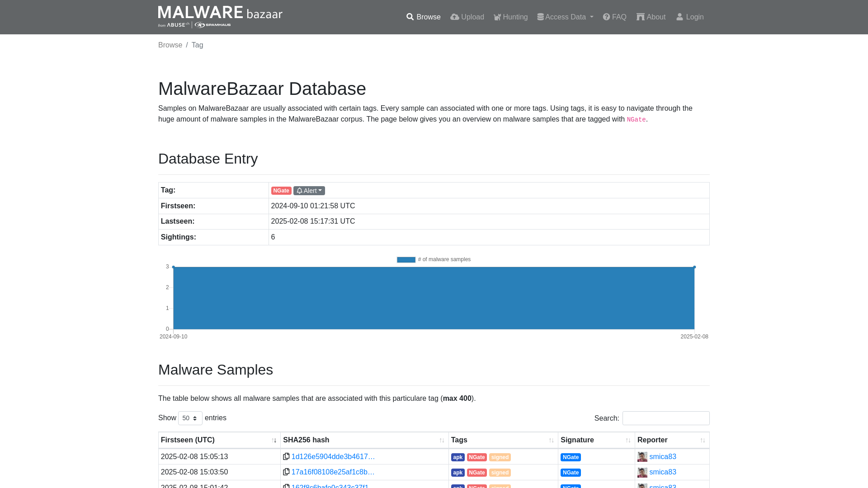Open reporter smica83 link, 15:05:13 row
This screenshot has width=868, height=488.
(x=663, y=457)
